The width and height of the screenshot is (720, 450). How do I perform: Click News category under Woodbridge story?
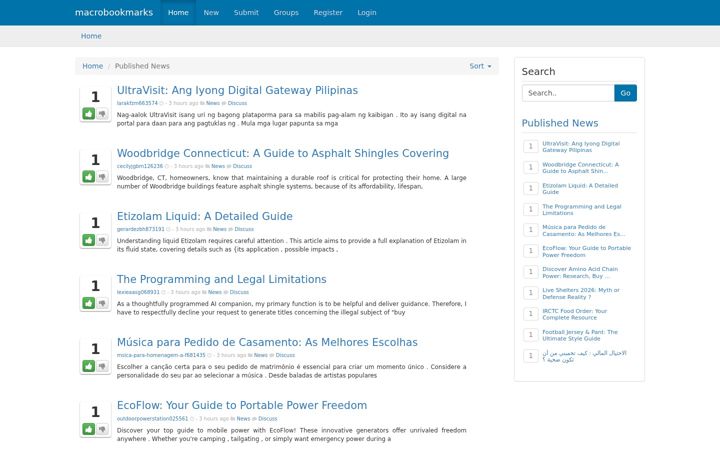tap(218, 166)
